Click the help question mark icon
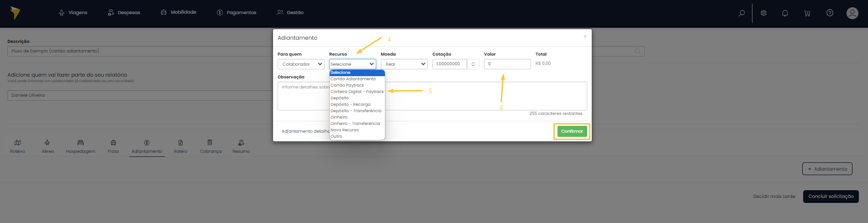The image size is (868, 223). 830,13
